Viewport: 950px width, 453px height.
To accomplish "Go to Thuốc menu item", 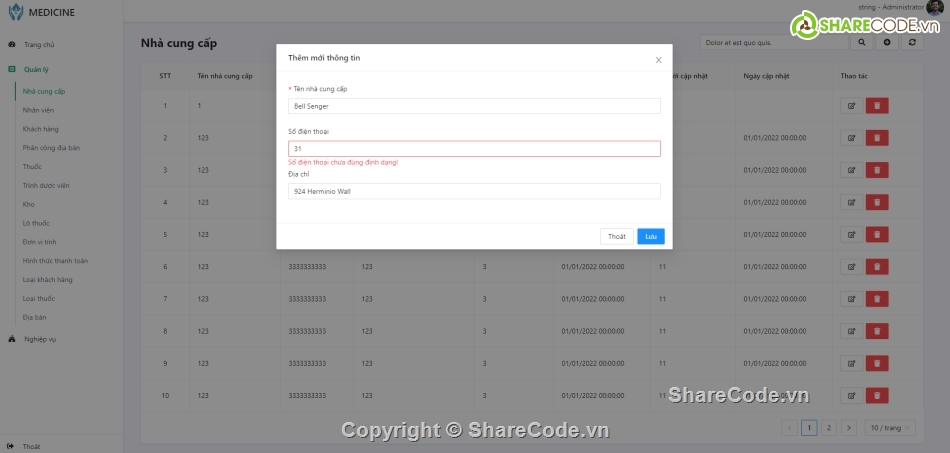I will coord(32,167).
